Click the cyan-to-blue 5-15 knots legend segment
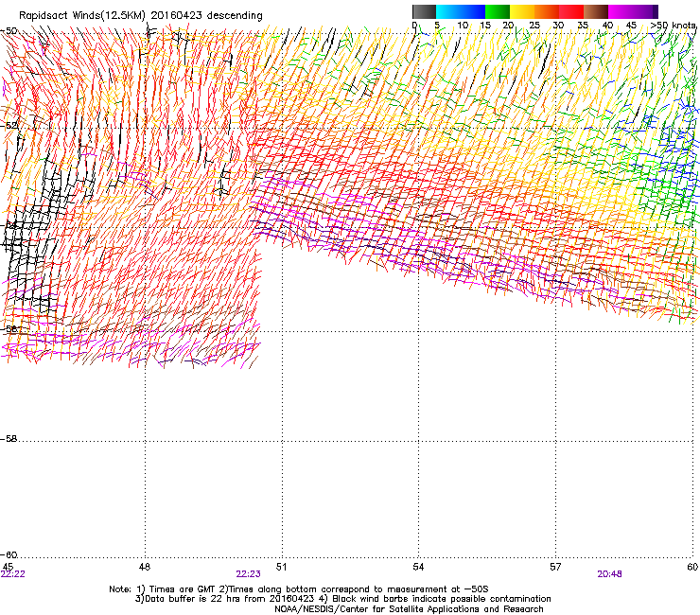 tap(461, 11)
